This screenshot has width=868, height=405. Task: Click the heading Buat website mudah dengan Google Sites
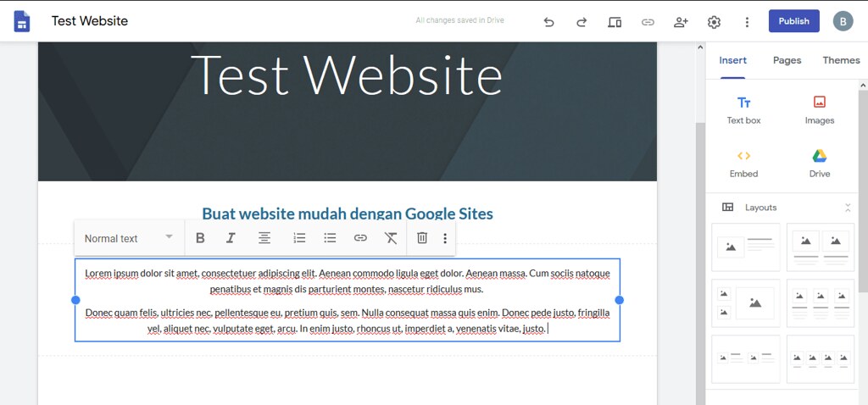[347, 214]
